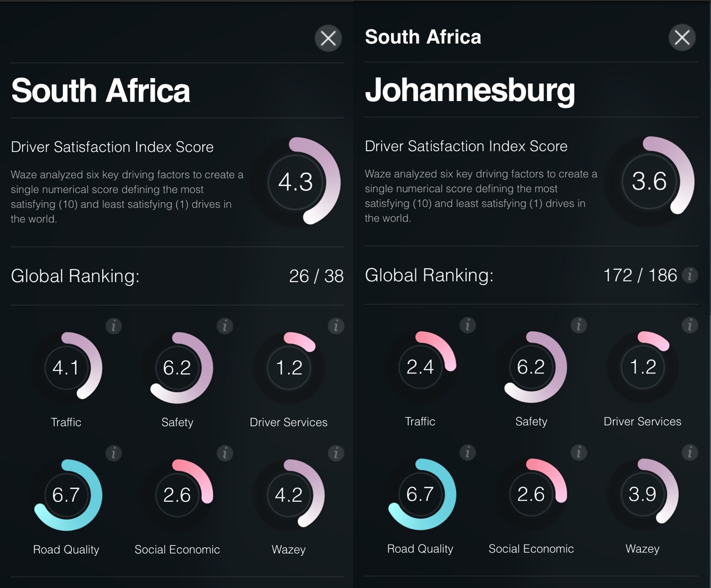Screen dimensions: 711x588
Task: View Johannesburg's Traffic info icon
Action: tap(468, 326)
